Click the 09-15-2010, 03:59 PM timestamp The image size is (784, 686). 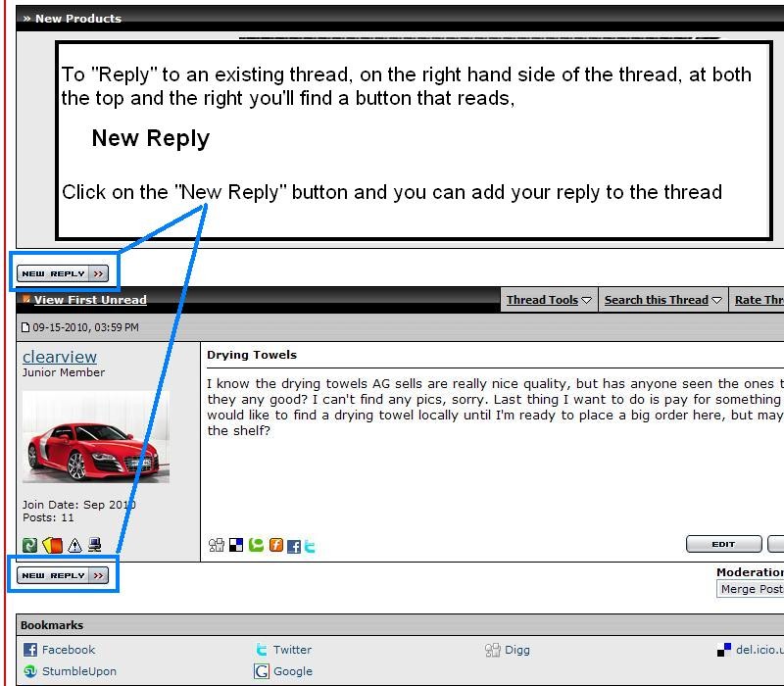pyautogui.click(x=85, y=327)
